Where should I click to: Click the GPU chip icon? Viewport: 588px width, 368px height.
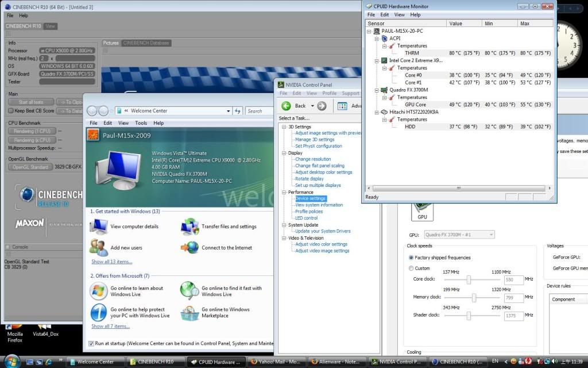(x=422, y=210)
